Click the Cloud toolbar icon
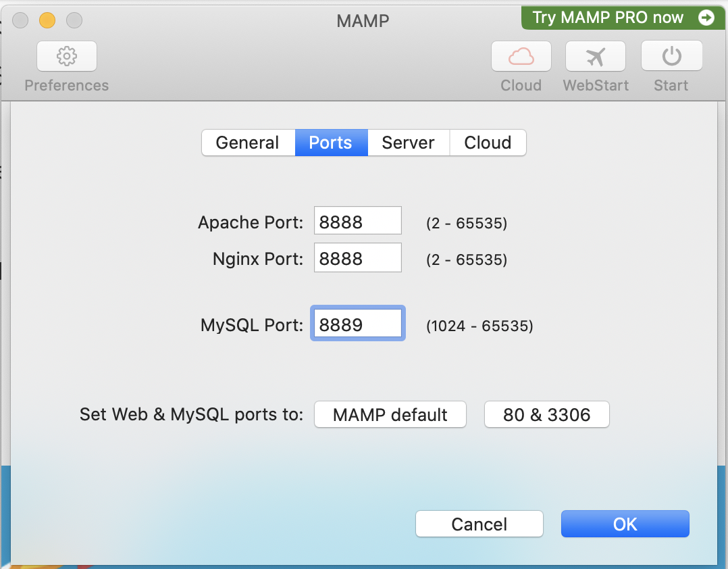The width and height of the screenshot is (728, 569). [x=521, y=56]
